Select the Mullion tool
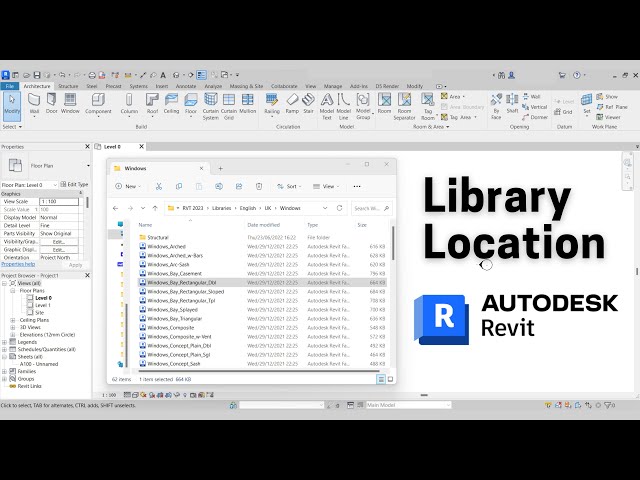640x480 pixels. tap(247, 104)
